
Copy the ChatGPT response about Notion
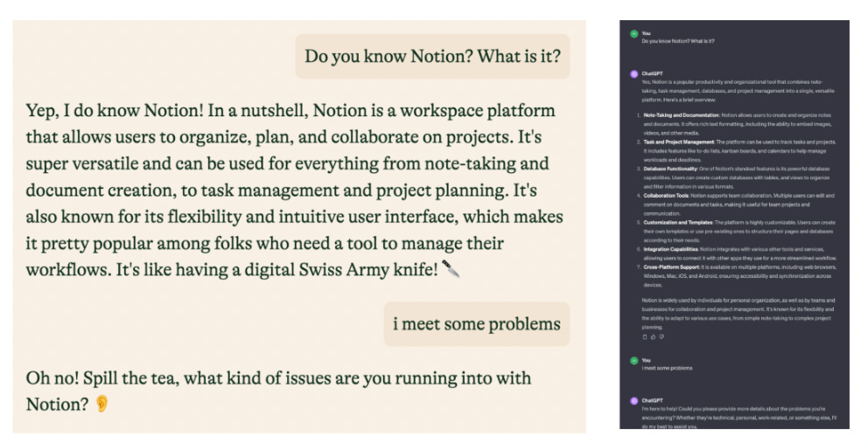coord(644,336)
